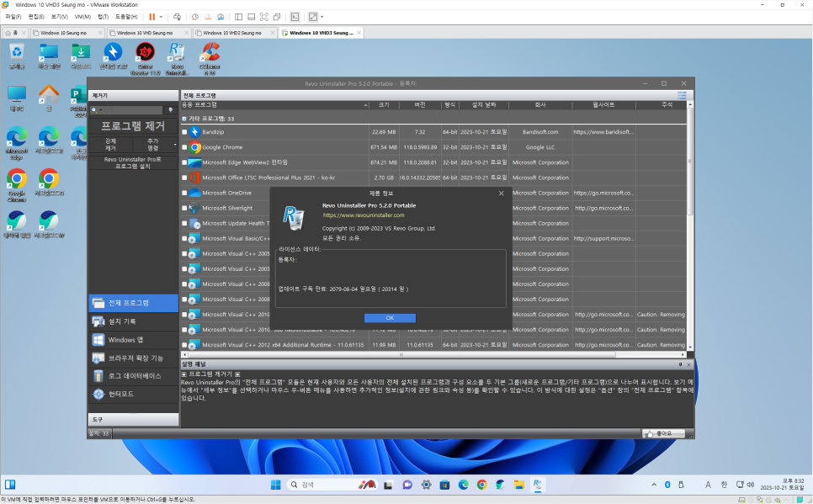Click the VMware full screen view icon
The image size is (813, 504).
coord(264,17)
